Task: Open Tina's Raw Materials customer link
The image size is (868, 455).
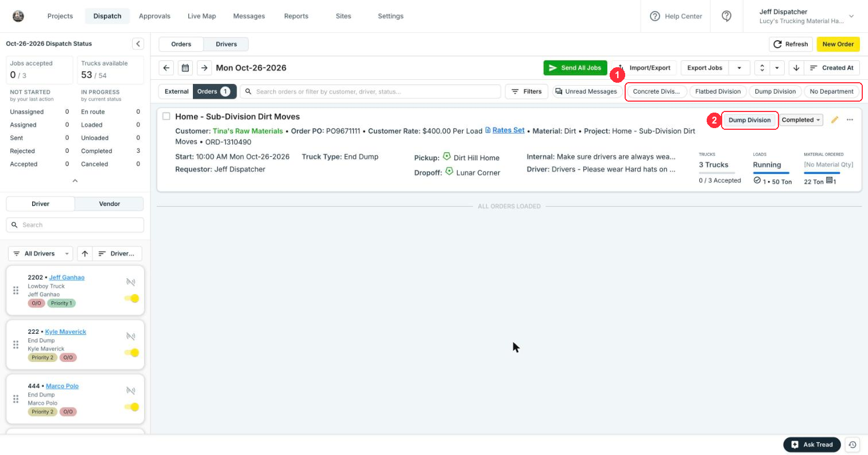Action: coord(247,131)
